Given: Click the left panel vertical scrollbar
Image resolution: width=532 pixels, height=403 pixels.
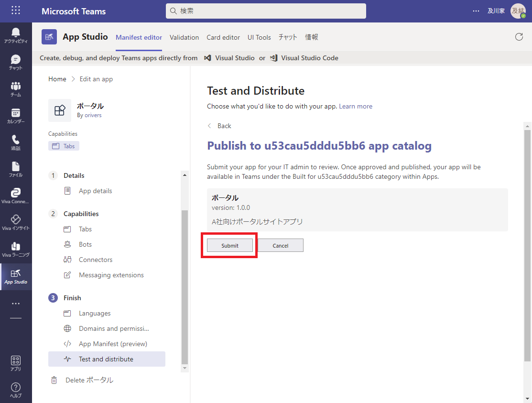Looking at the screenshot, I should tap(185, 287).
